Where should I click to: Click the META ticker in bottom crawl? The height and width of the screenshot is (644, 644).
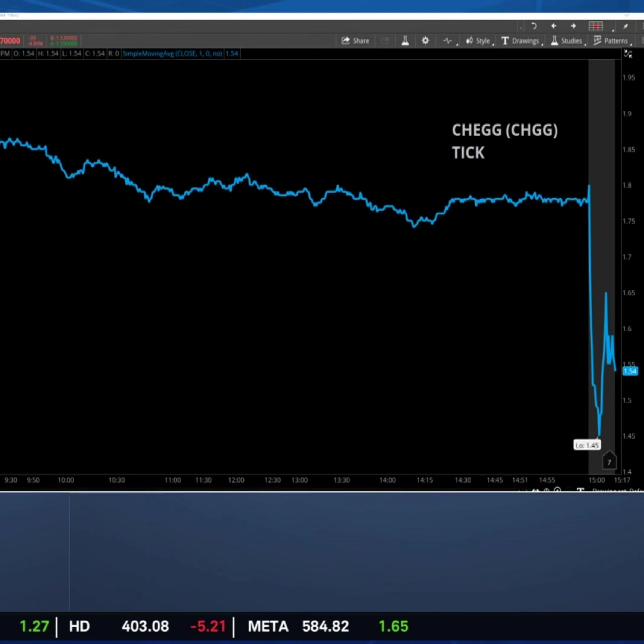(x=268, y=626)
